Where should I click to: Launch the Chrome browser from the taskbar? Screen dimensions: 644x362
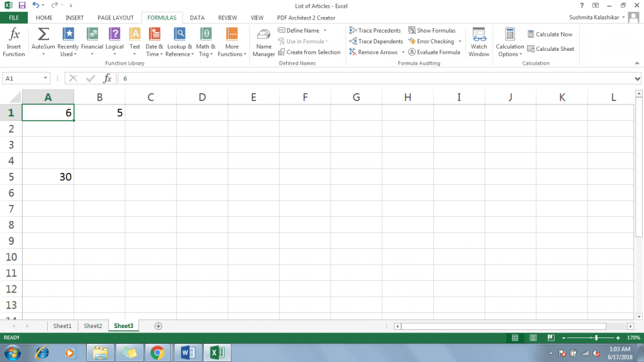[158, 353]
